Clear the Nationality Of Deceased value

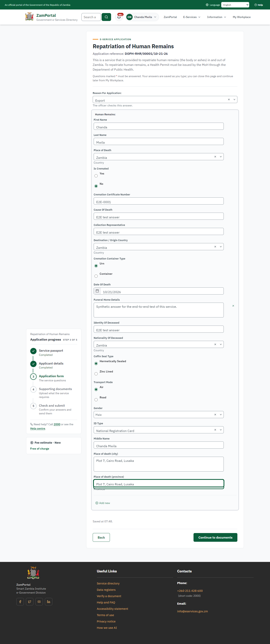[215, 345]
